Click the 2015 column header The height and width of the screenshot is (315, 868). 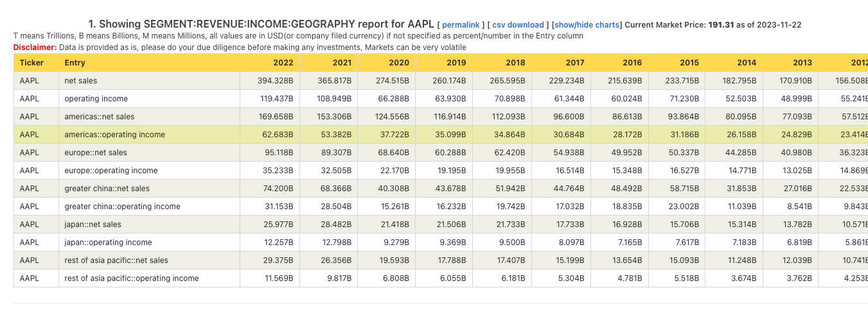pos(677,63)
